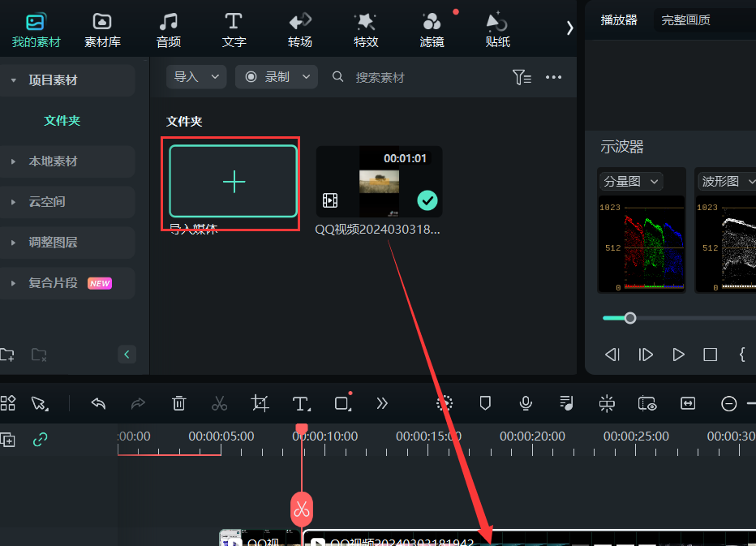Select the Crop tool on the toolbar
The image size is (756, 546).
click(x=260, y=403)
